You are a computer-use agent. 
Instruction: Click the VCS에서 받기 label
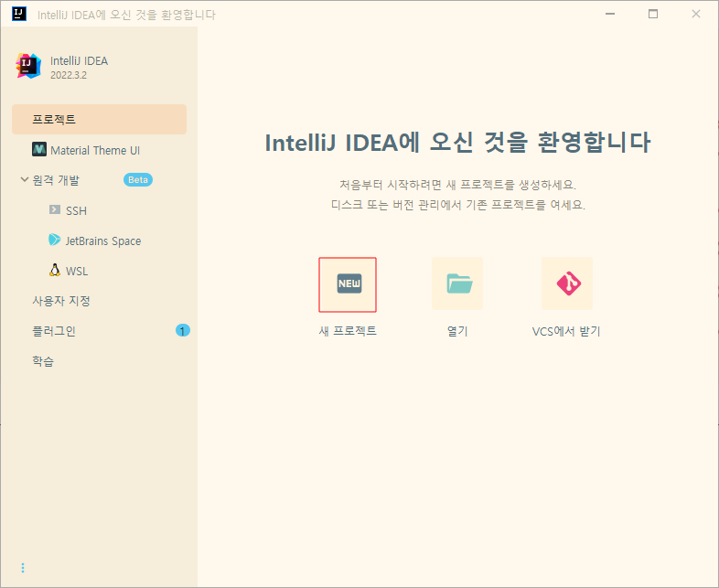tap(566, 331)
